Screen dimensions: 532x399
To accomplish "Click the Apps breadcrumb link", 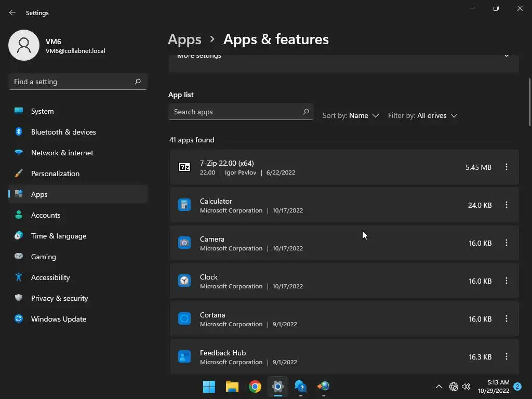I will click(184, 39).
